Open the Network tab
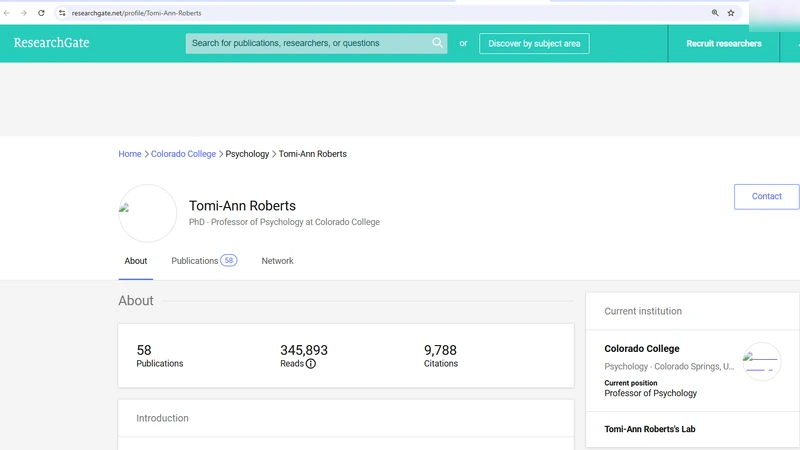 click(x=278, y=261)
